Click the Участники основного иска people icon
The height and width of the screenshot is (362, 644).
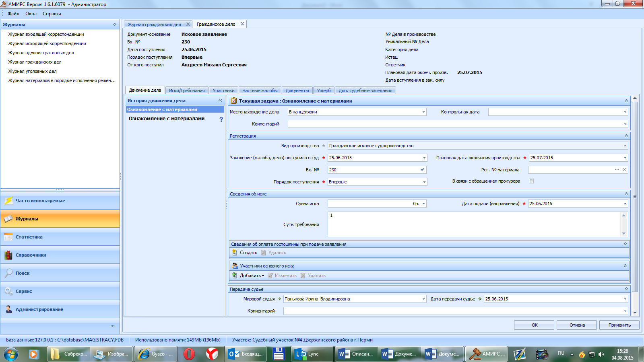pyautogui.click(x=235, y=266)
